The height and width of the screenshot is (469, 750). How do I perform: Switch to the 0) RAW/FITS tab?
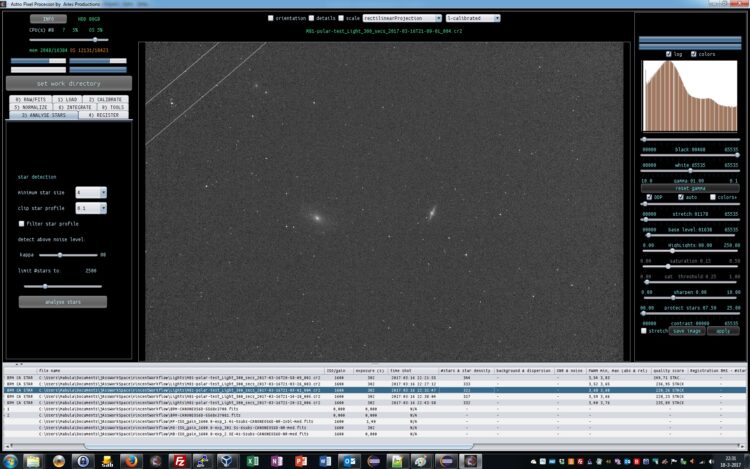click(x=31, y=99)
